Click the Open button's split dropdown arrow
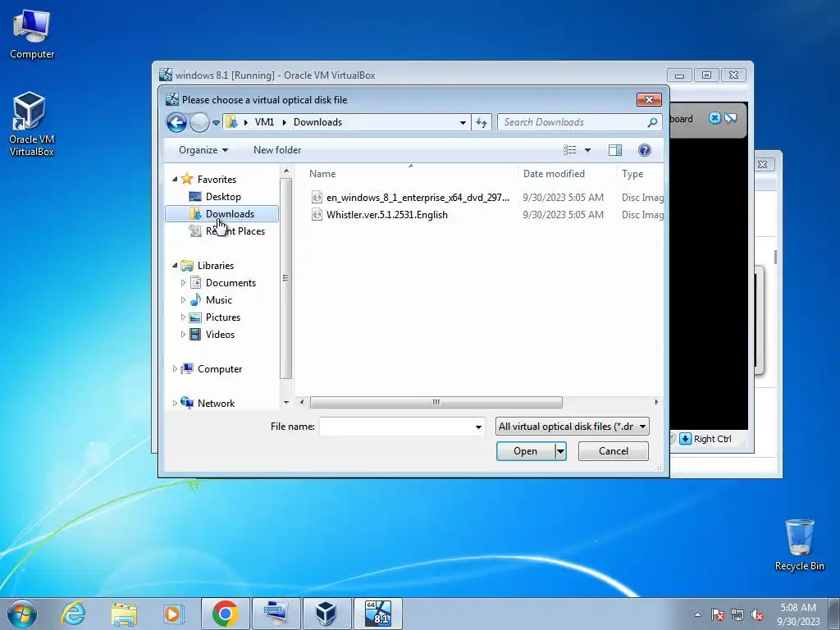This screenshot has height=630, width=840. [x=560, y=451]
